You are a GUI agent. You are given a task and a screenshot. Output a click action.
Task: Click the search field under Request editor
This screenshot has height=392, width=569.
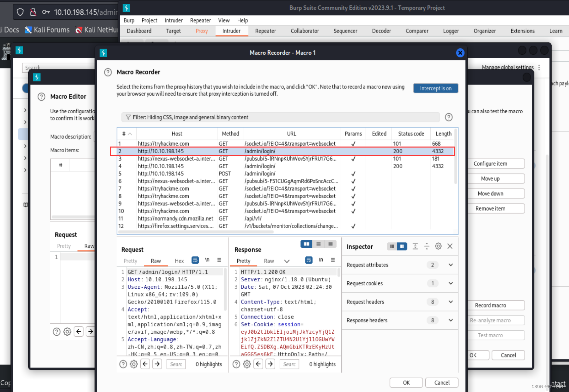[176, 364]
